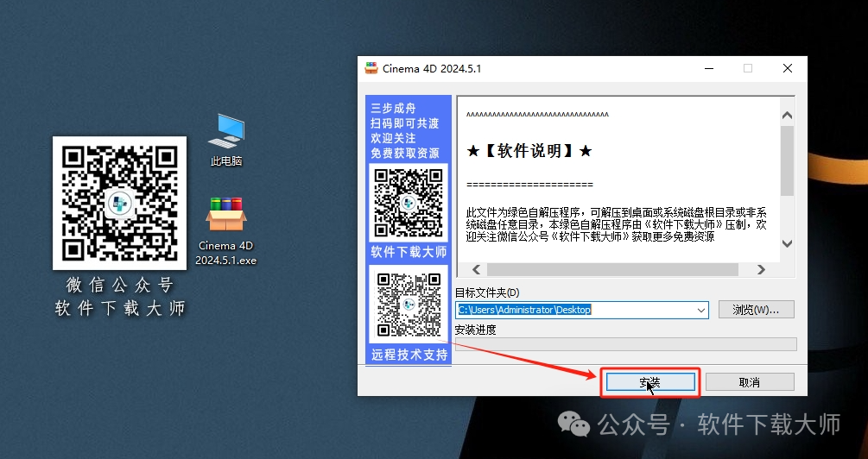Click the upper QR code in the installer sidebar
Screen dimensions: 868x459
point(409,203)
